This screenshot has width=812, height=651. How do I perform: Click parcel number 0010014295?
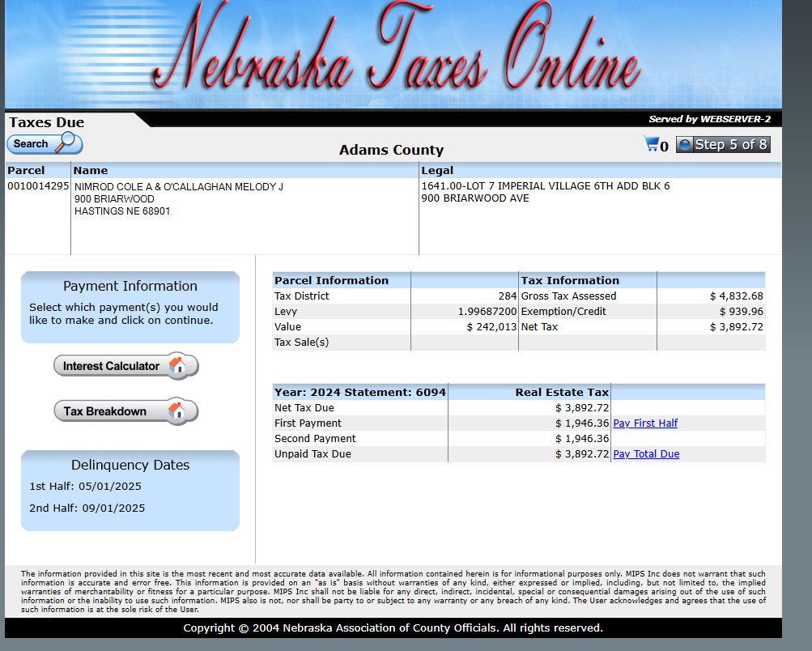click(38, 186)
